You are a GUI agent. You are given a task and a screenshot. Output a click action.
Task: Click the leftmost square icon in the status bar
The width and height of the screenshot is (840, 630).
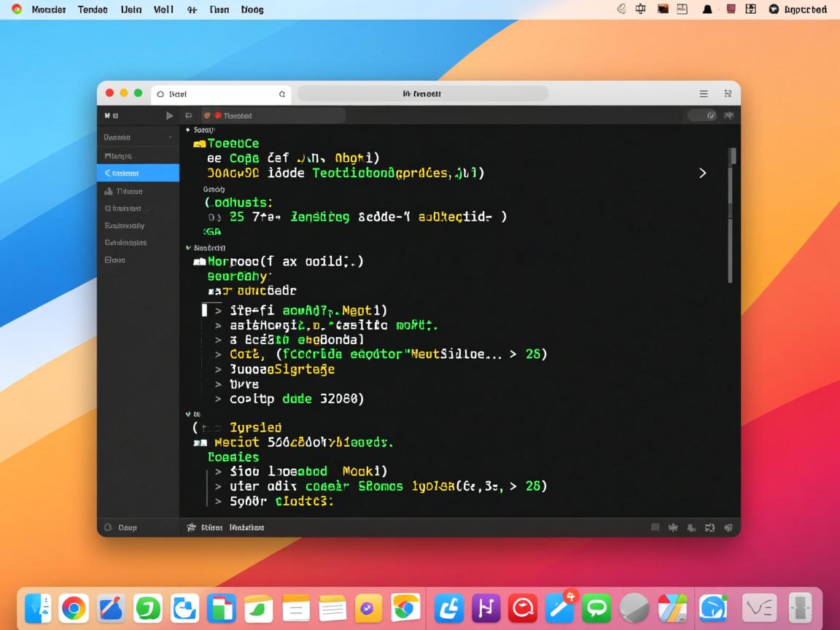[655, 527]
